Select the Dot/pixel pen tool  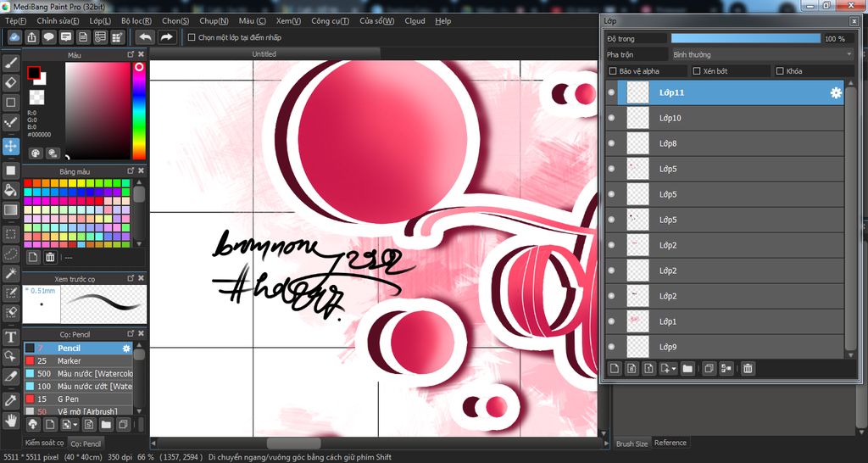[10, 122]
